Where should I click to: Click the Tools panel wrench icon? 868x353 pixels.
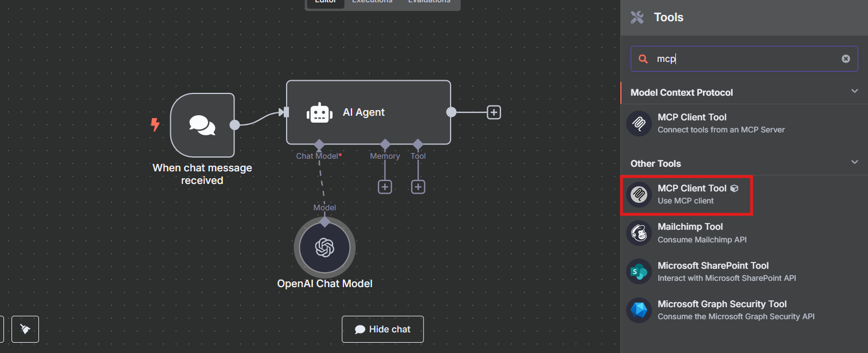[x=636, y=17]
